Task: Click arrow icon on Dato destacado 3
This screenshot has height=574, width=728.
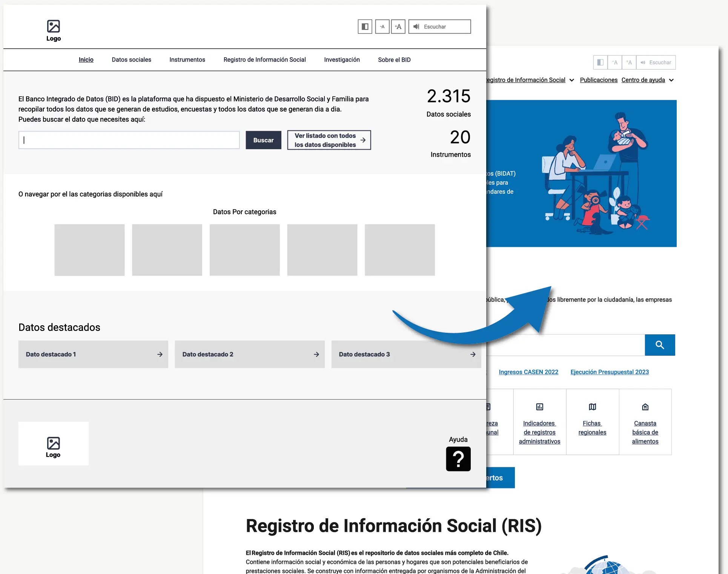Action: click(473, 354)
